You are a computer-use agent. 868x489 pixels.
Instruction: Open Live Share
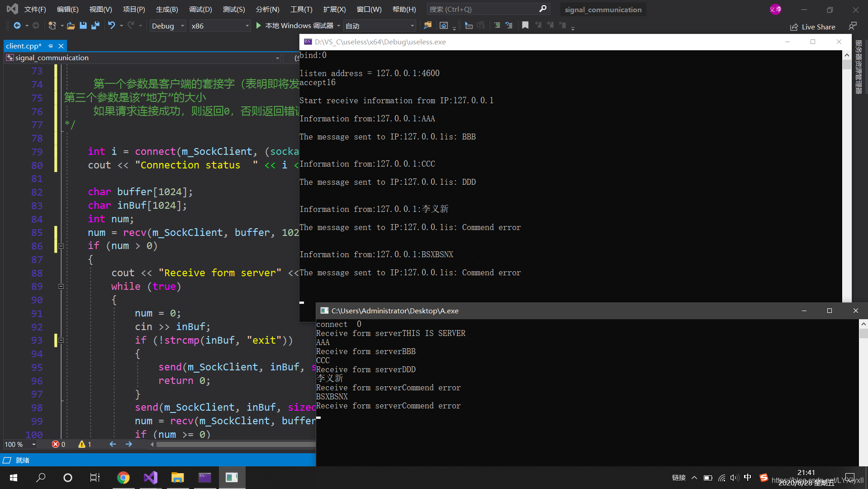point(813,27)
